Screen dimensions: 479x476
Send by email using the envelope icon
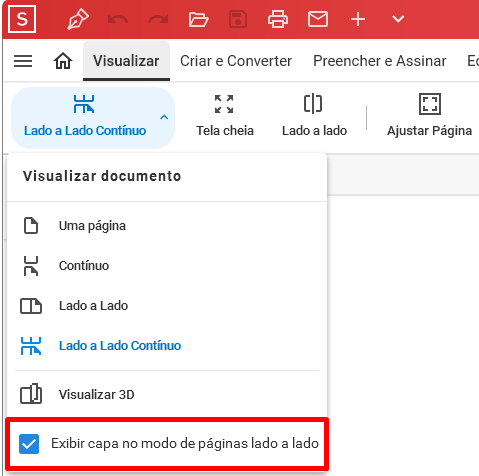click(x=318, y=19)
